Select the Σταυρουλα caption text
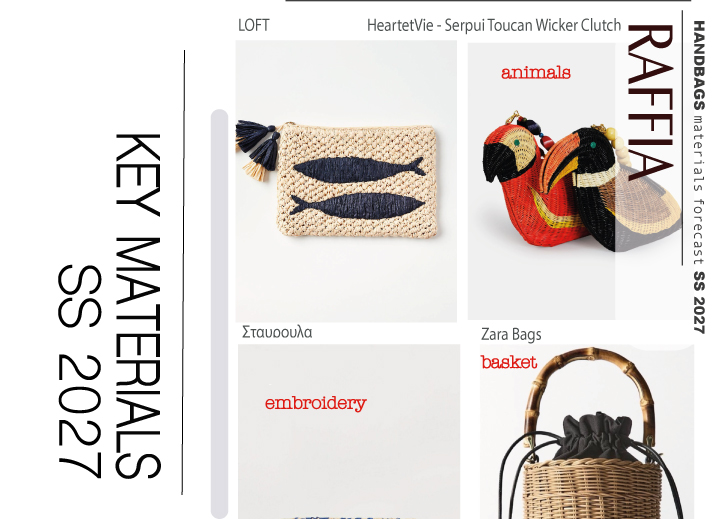Viewport: 715px width, 519px height. click(277, 332)
